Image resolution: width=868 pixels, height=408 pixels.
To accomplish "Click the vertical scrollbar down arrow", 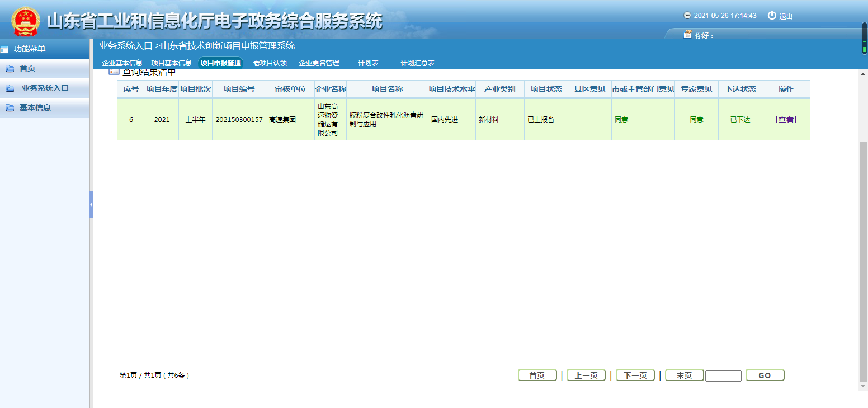I will [864, 386].
